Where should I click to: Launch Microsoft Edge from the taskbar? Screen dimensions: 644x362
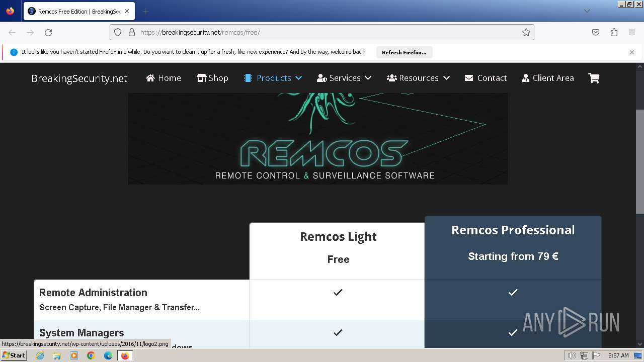point(108,355)
